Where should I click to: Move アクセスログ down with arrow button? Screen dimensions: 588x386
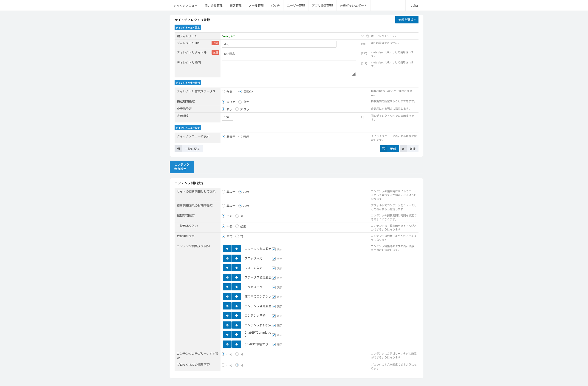coord(236,287)
